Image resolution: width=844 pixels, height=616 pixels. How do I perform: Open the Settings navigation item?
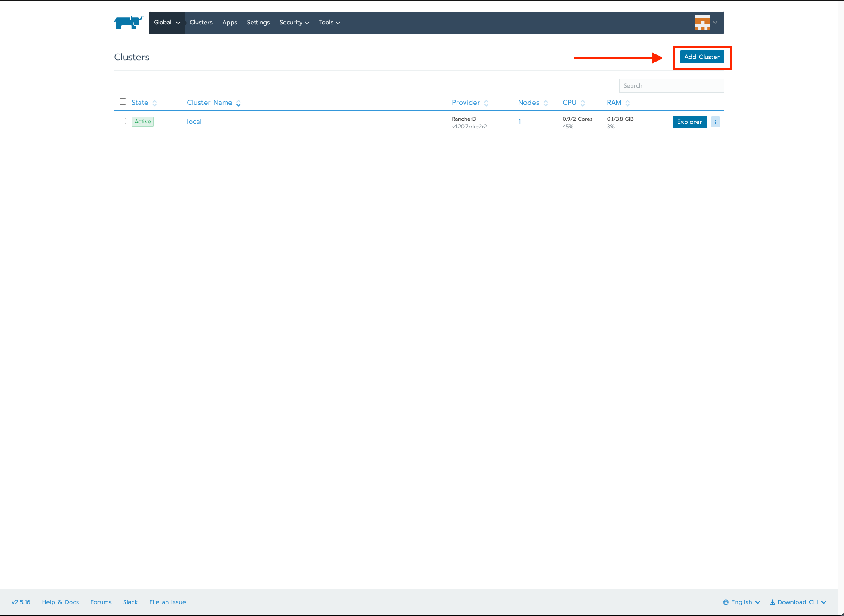(258, 23)
